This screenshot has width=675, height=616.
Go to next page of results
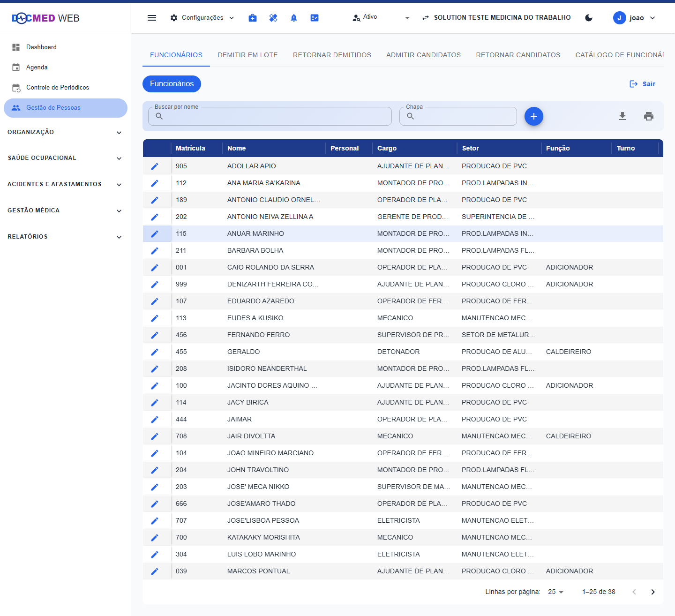tap(653, 592)
